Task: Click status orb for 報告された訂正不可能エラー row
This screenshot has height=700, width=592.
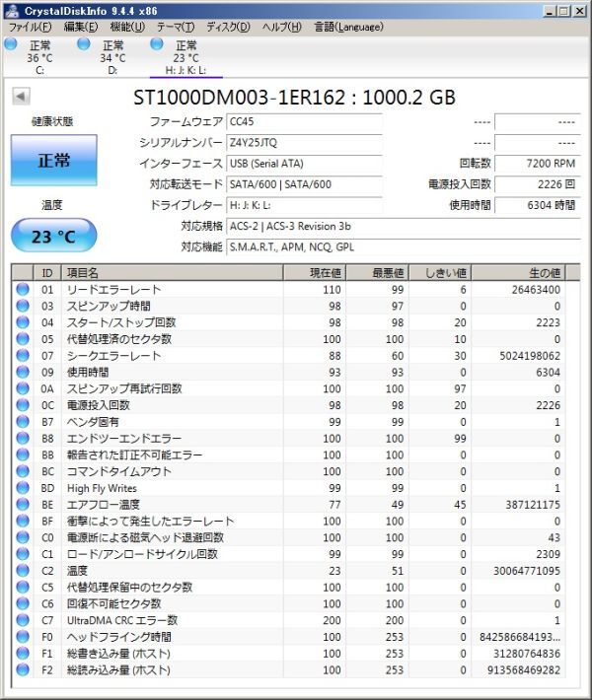Action: click(x=23, y=455)
